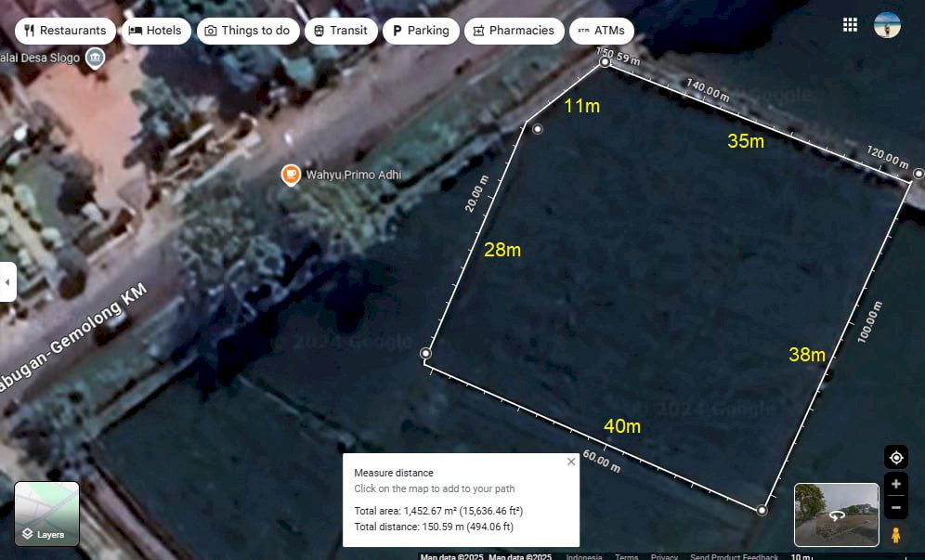925x560 pixels.
Task: Show nearby Parking locations
Action: pyautogui.click(x=420, y=31)
